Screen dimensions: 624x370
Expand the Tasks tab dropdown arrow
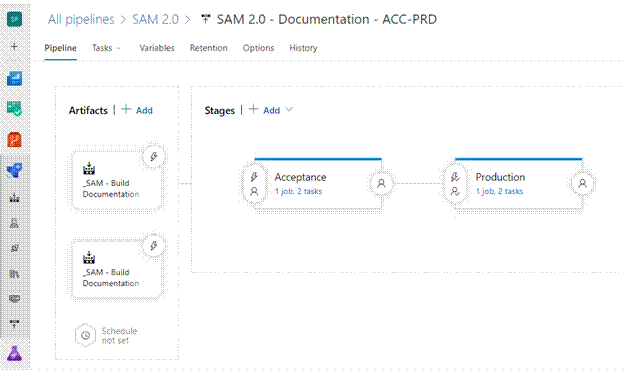tap(118, 48)
